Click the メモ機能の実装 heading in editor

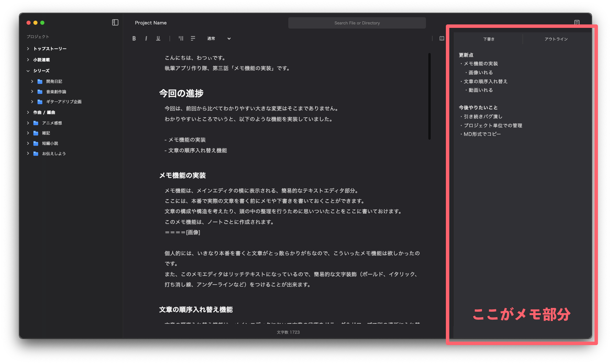coord(182,175)
